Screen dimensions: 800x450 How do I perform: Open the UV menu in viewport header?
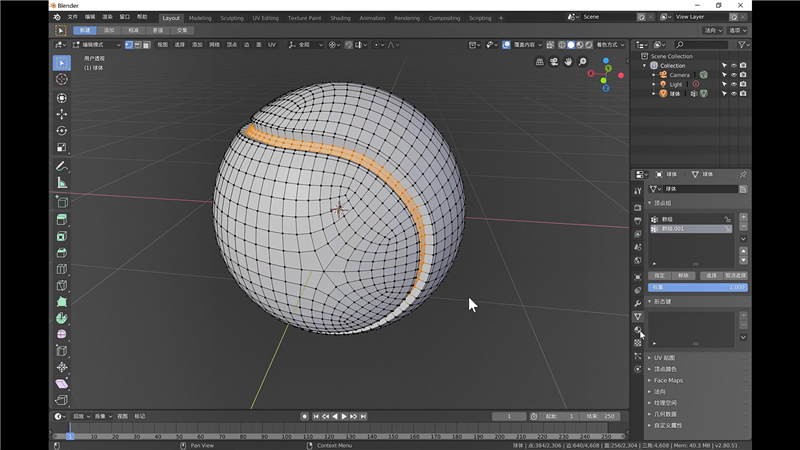pyautogui.click(x=272, y=45)
